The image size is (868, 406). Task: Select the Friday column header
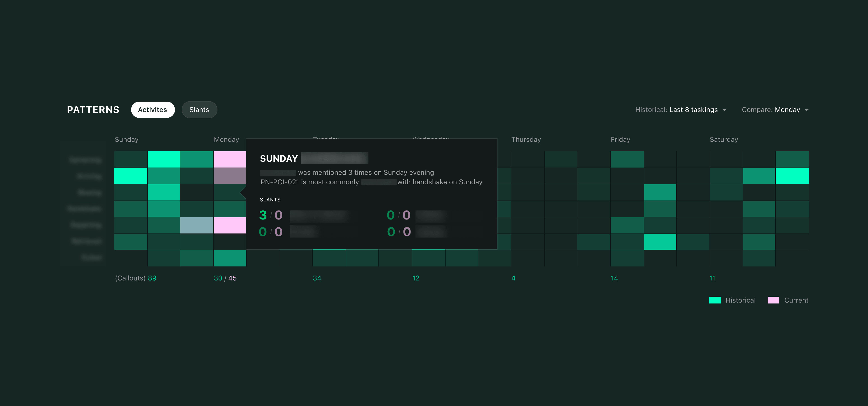[620, 139]
